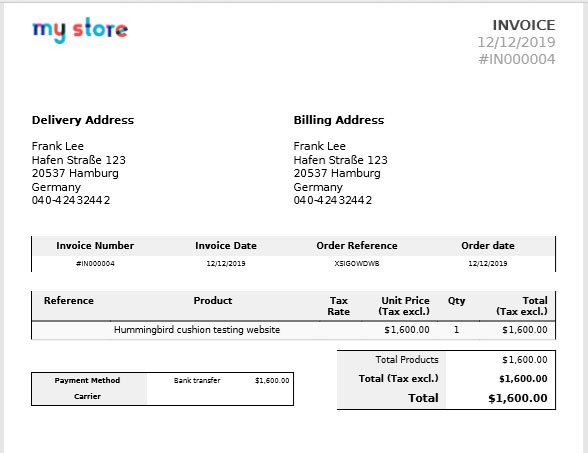Image resolution: width=588 pixels, height=453 pixels.
Task: Click the Unit Price (Tax excl.) header
Action: point(404,306)
